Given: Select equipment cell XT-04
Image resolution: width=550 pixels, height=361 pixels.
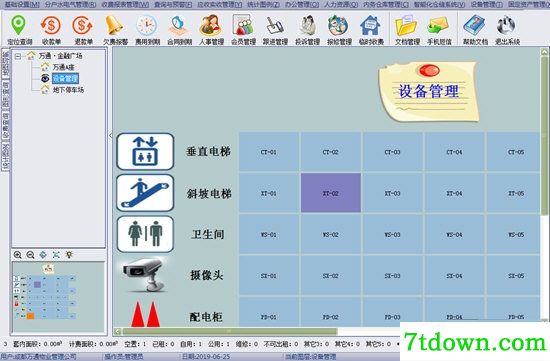Looking at the screenshot, I should (x=454, y=193).
